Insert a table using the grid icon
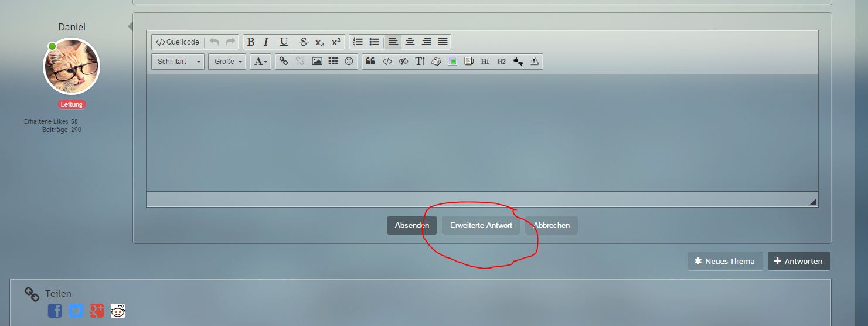The height and width of the screenshot is (326, 868). click(333, 61)
